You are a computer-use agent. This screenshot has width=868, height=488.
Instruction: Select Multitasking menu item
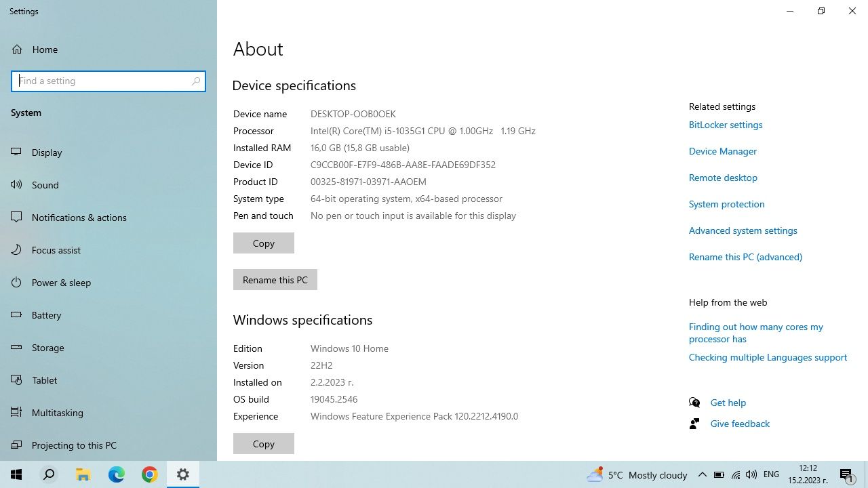pyautogui.click(x=108, y=413)
